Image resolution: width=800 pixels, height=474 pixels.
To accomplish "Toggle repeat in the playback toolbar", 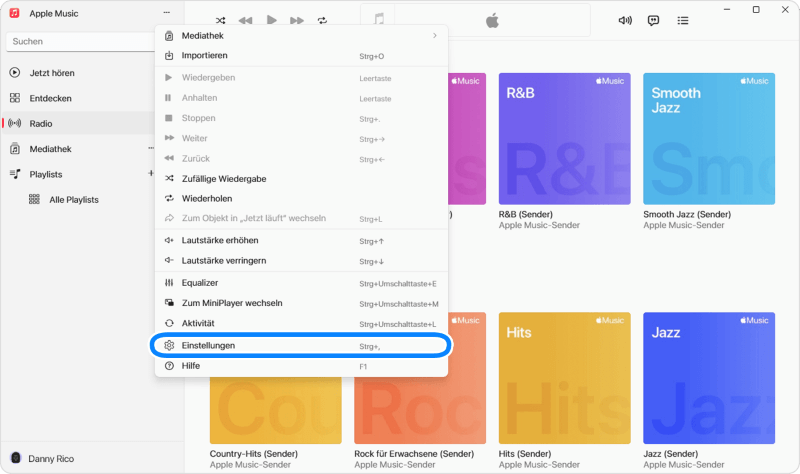I will [x=322, y=20].
